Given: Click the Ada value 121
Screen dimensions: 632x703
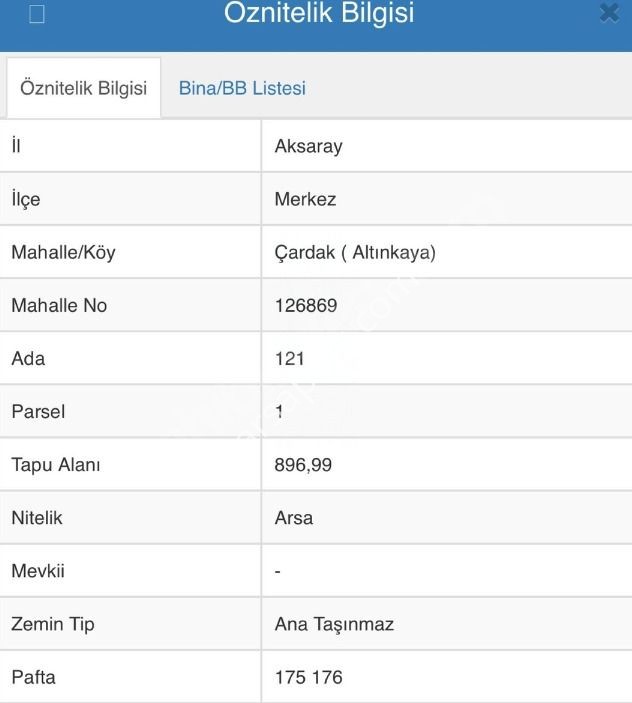Looking at the screenshot, I should 289,358.
